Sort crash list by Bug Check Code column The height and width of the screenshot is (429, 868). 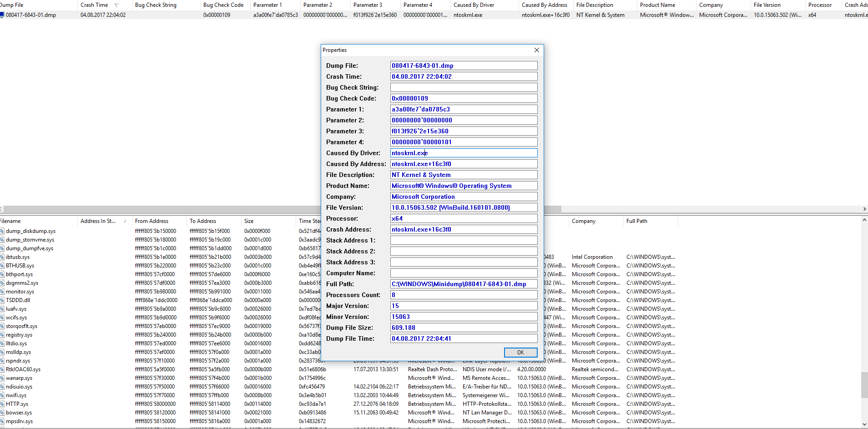[x=225, y=5]
